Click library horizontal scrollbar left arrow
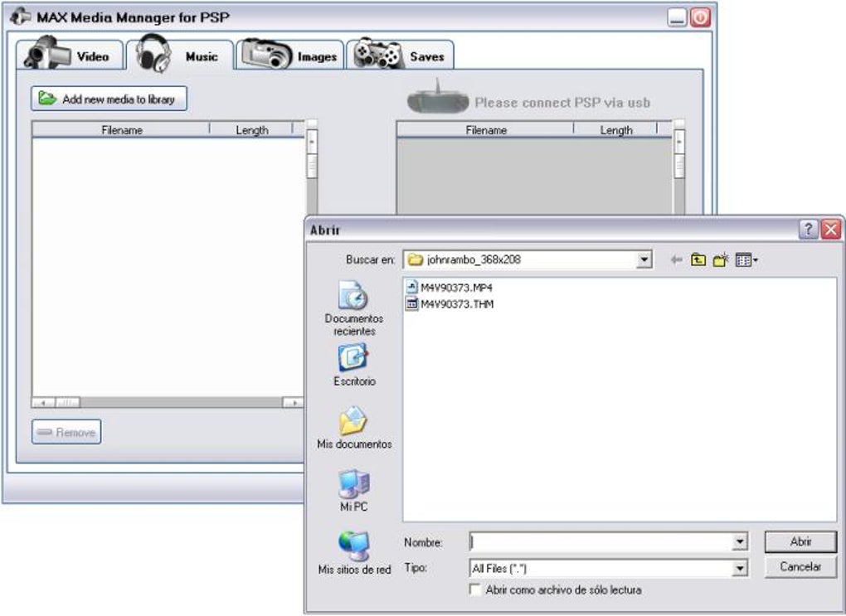The height and width of the screenshot is (616, 846). pyautogui.click(x=43, y=402)
